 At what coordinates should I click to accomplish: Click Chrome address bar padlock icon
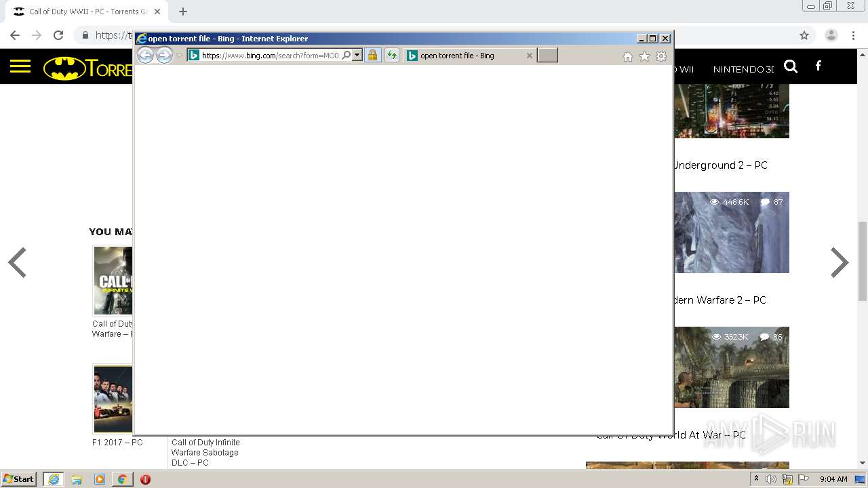pyautogui.click(x=85, y=35)
